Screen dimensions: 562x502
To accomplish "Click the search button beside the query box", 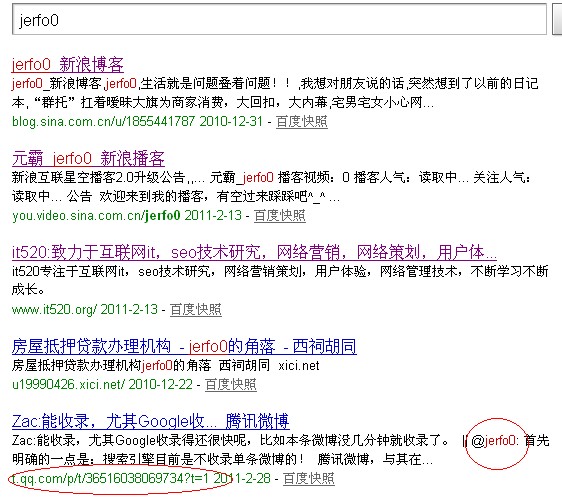I will point(557,19).
